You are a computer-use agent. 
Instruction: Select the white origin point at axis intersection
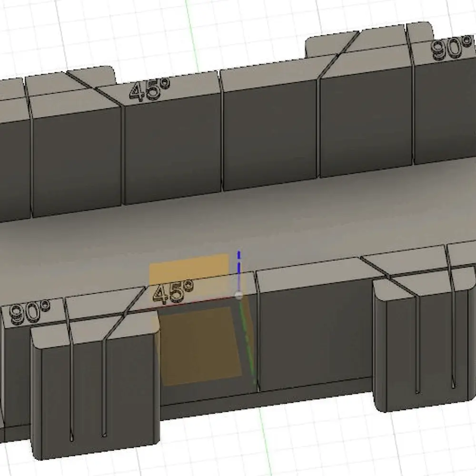(239, 296)
